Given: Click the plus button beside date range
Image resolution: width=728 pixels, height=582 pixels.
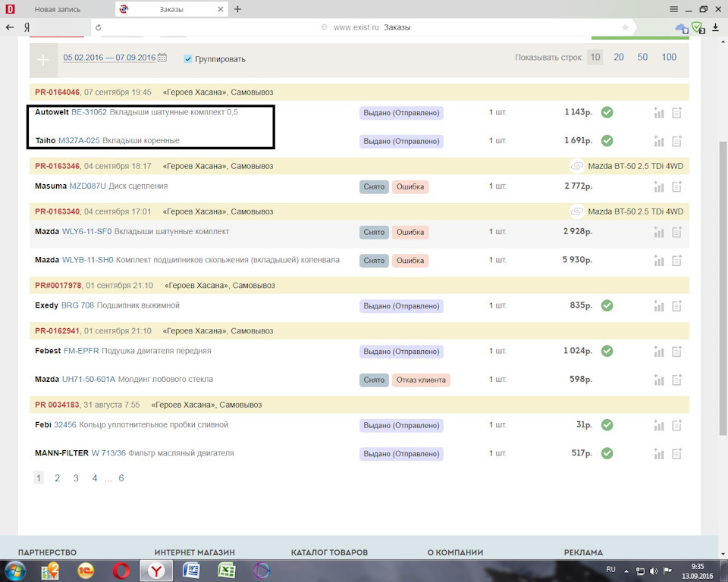Looking at the screenshot, I should [43, 60].
